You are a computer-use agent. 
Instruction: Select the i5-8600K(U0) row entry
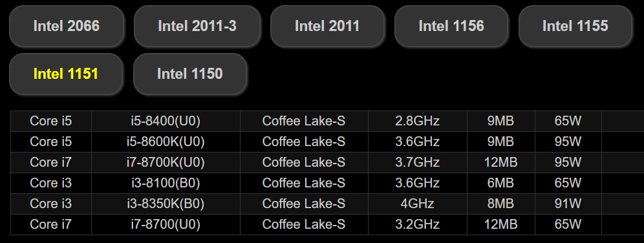166,142
